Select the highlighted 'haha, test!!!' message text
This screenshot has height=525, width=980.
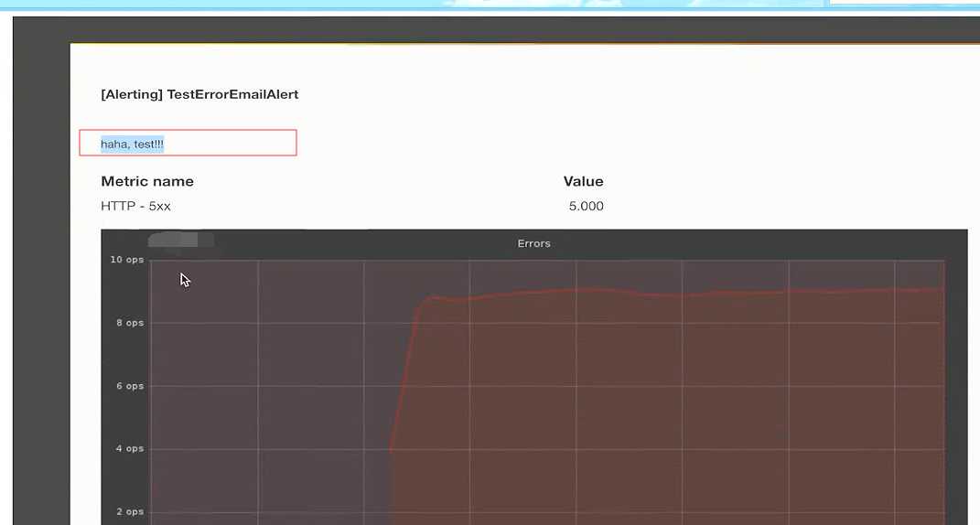133,145
